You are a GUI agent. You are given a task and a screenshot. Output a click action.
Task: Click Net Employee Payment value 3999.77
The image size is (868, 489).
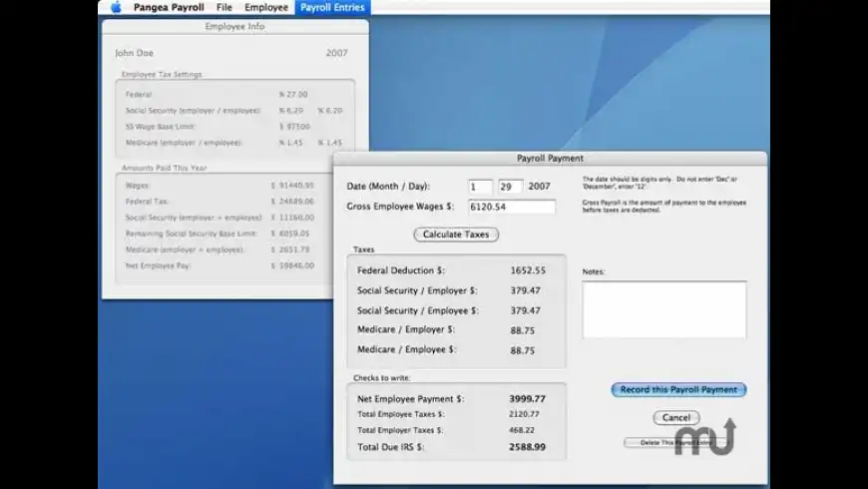pyautogui.click(x=527, y=399)
